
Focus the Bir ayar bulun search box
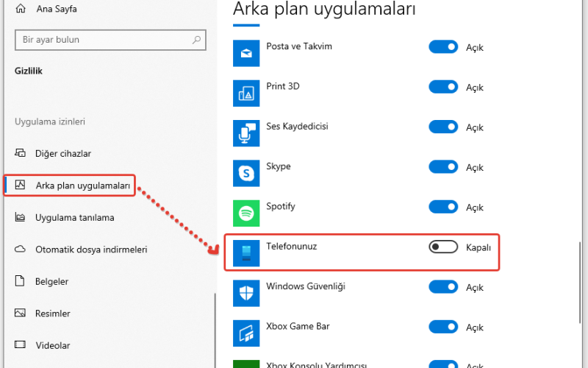[x=110, y=40]
